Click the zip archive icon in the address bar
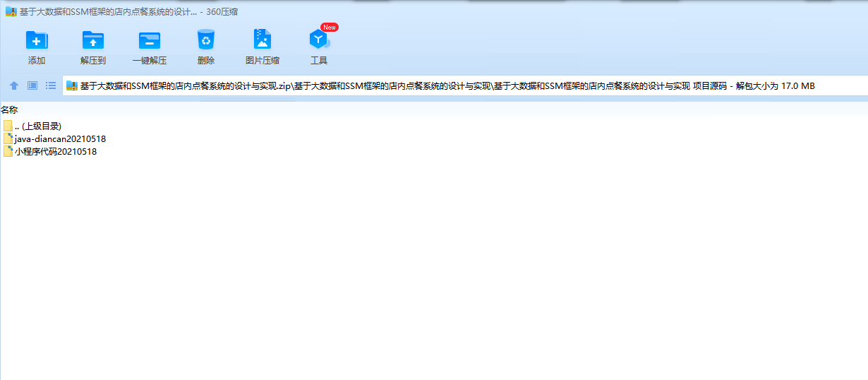This screenshot has width=868, height=380. 71,86
